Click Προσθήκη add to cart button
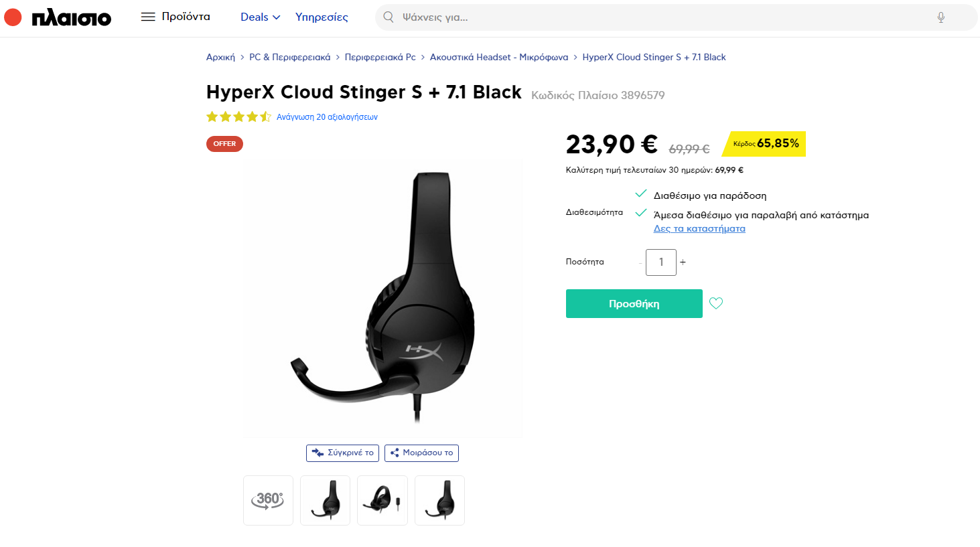The width and height of the screenshot is (980, 547). pos(634,304)
